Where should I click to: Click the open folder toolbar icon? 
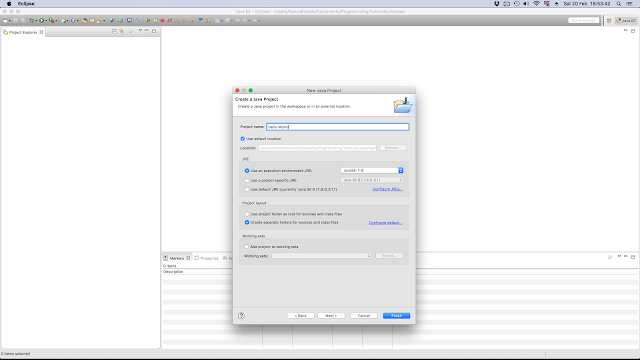[92, 20]
